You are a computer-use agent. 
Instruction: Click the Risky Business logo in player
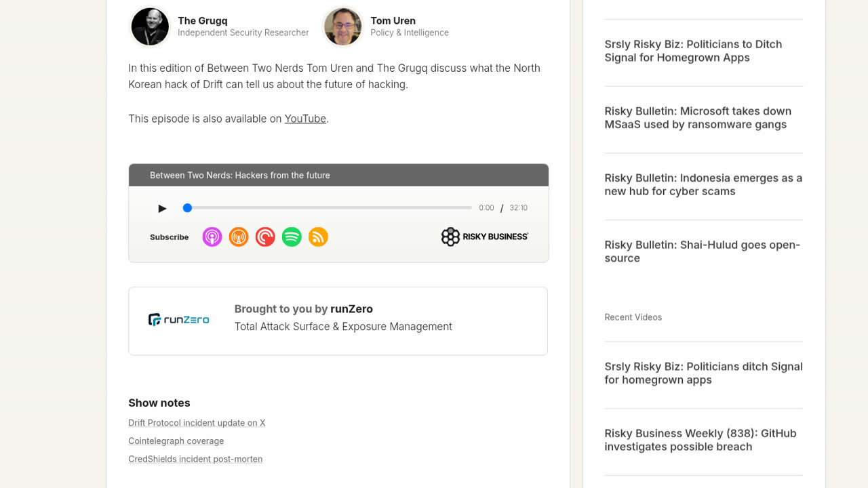pyautogui.click(x=484, y=237)
